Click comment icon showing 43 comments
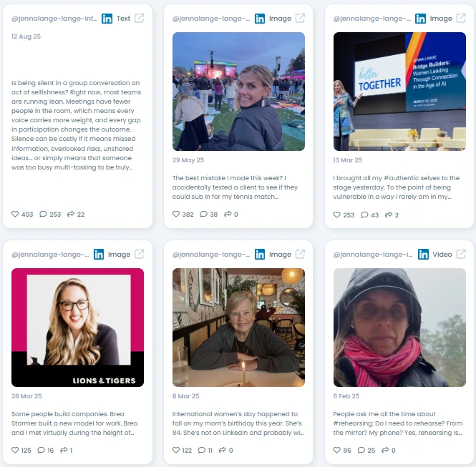 point(364,215)
